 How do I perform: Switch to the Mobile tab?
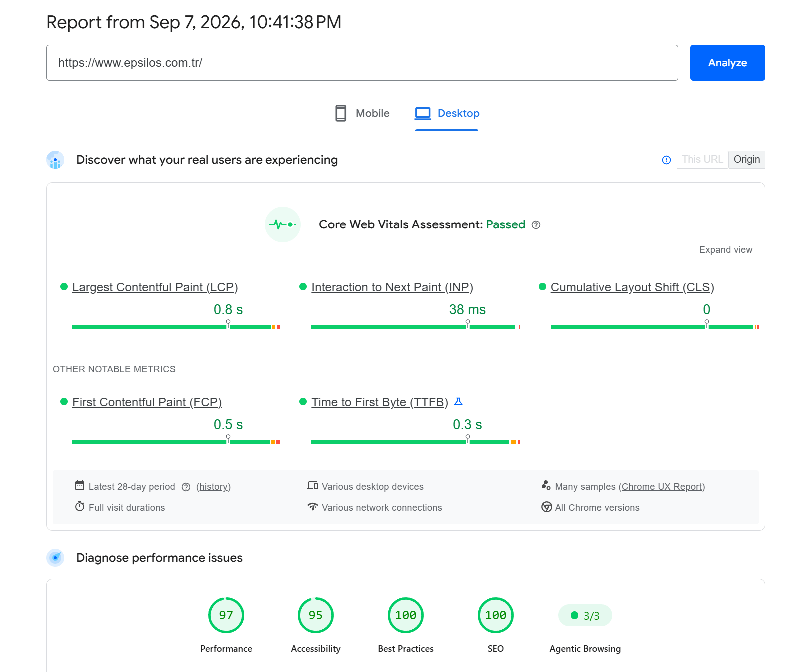pyautogui.click(x=362, y=113)
